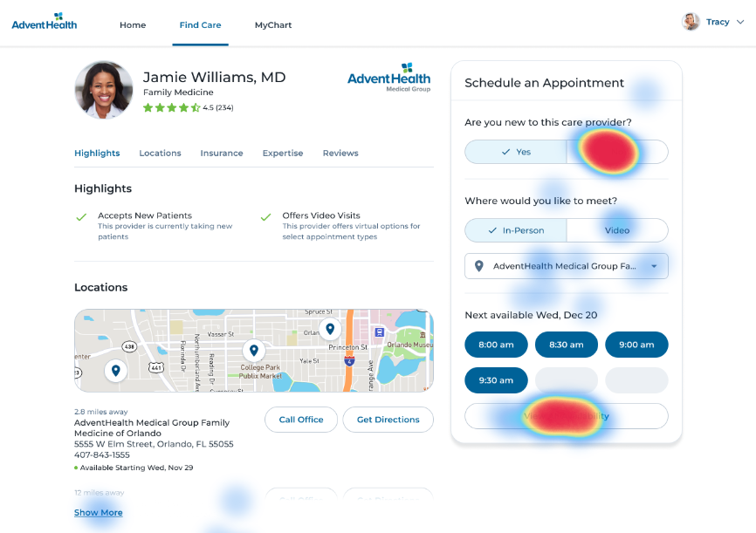756x533 pixels.
Task: Switch to the Locations tab
Action: click(160, 154)
